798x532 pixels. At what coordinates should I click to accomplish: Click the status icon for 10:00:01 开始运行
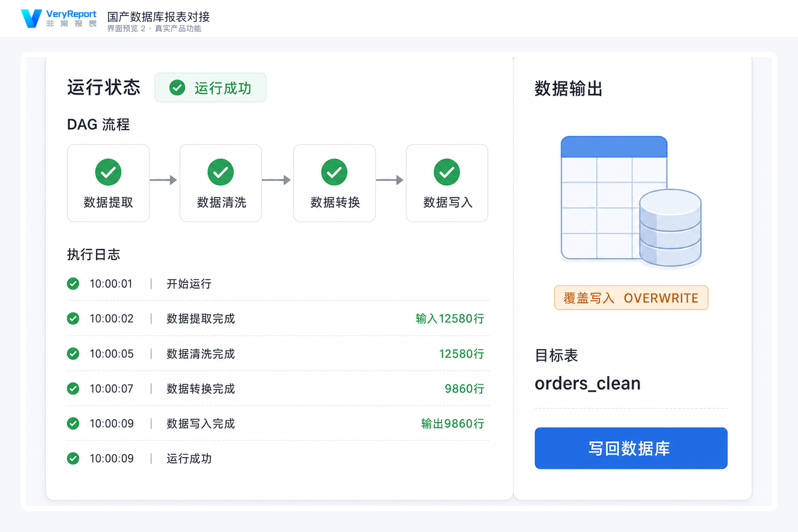(x=73, y=284)
